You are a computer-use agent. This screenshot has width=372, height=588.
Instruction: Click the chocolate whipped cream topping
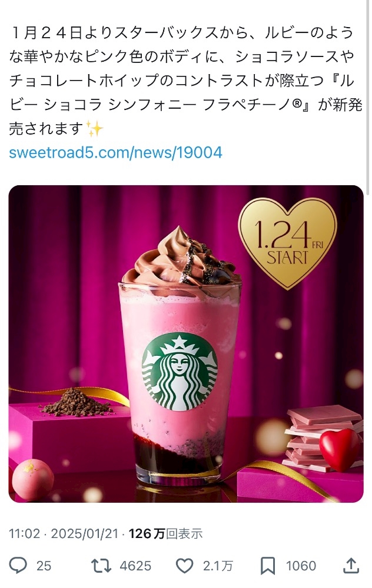[181, 258]
